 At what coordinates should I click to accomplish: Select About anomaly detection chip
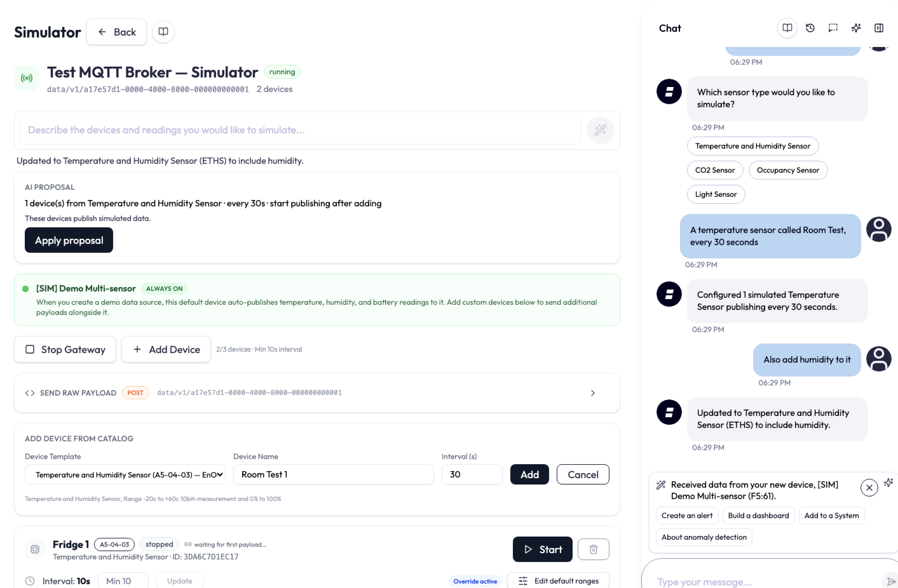(704, 537)
